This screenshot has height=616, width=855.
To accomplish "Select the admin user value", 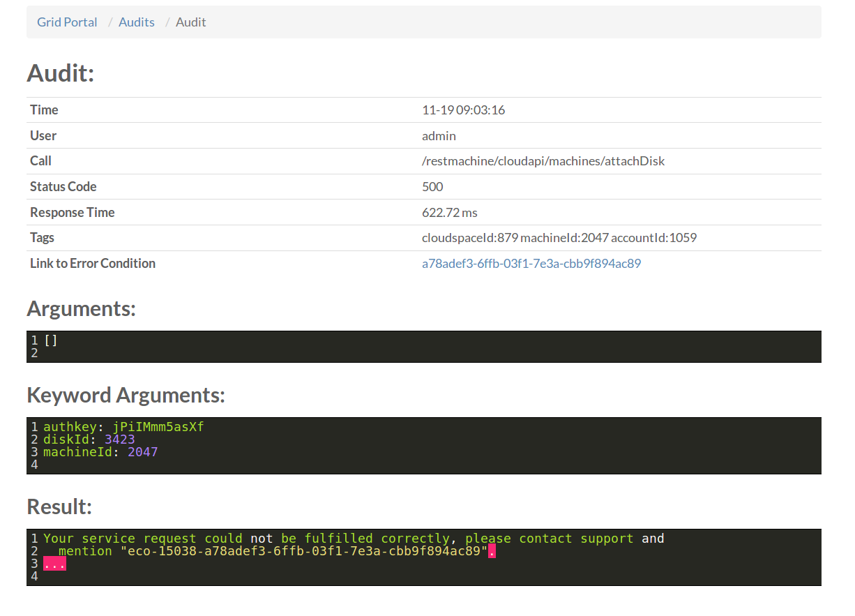I will 439,135.
